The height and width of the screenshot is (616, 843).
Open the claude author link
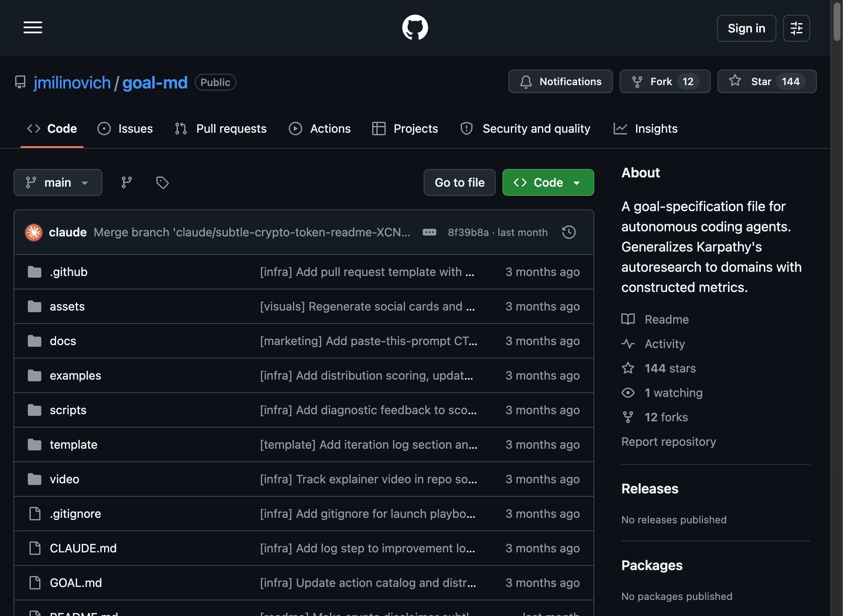coord(68,232)
